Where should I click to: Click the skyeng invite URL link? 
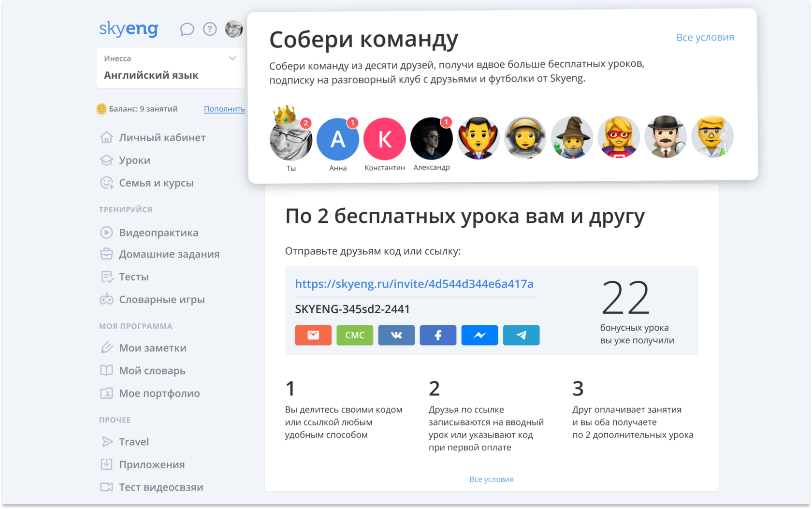(x=414, y=284)
